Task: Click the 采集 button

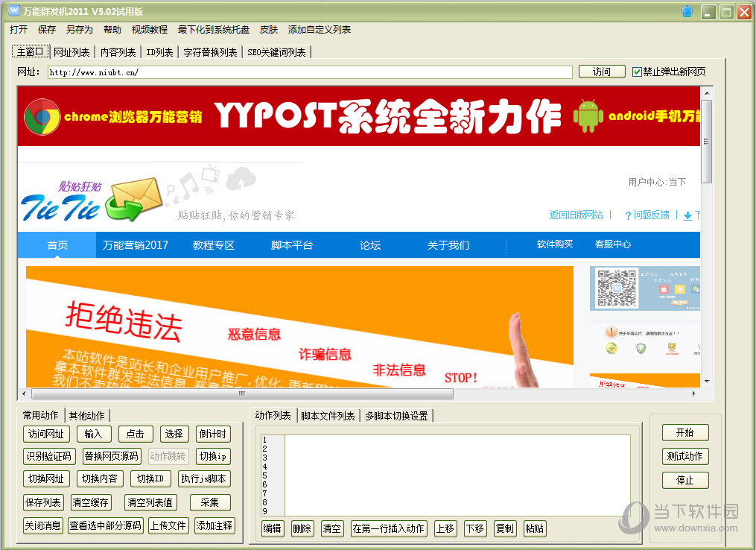Action: (x=210, y=503)
